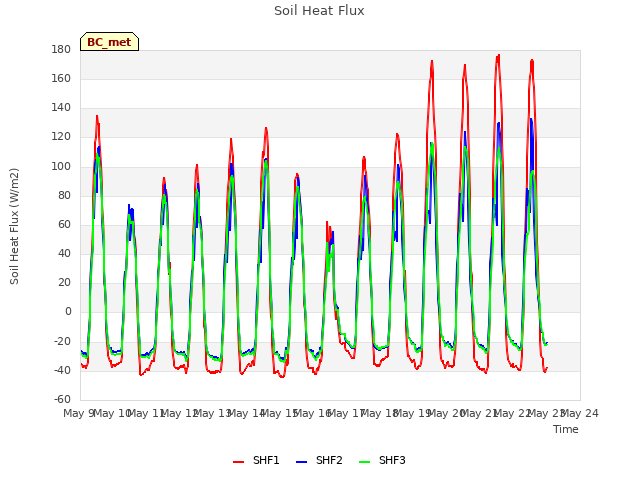Click the 60 y-axis tick label
640x480 pixels.
(x=64, y=224)
